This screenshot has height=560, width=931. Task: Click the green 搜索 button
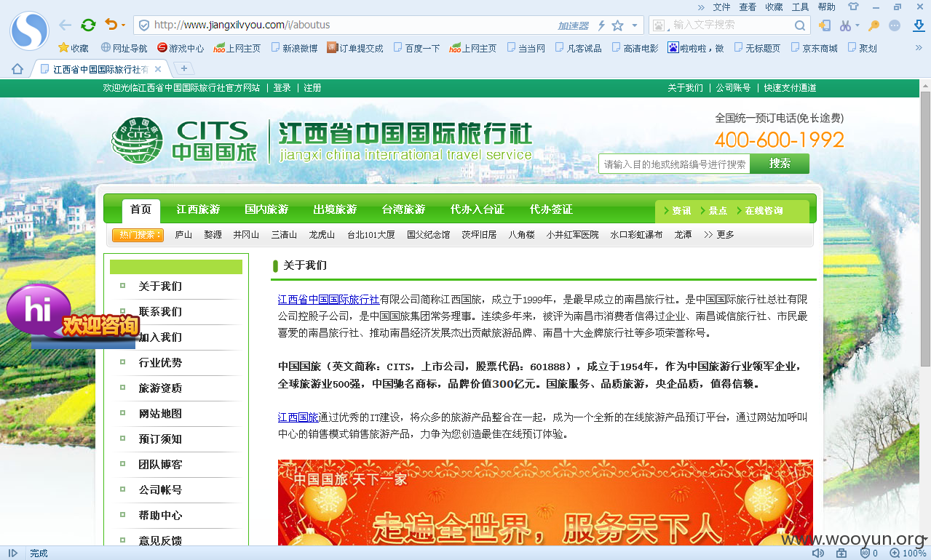pos(780,164)
